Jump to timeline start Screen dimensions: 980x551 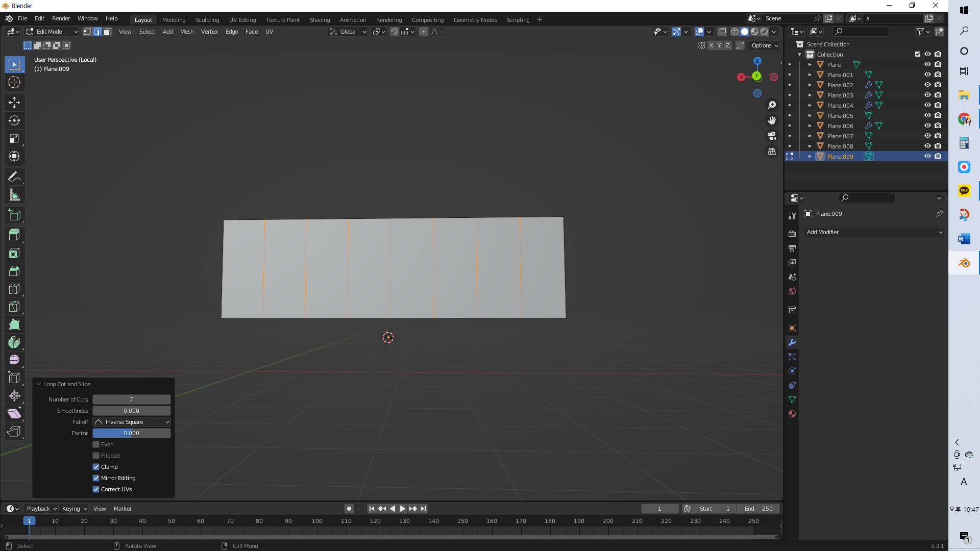[372, 509]
